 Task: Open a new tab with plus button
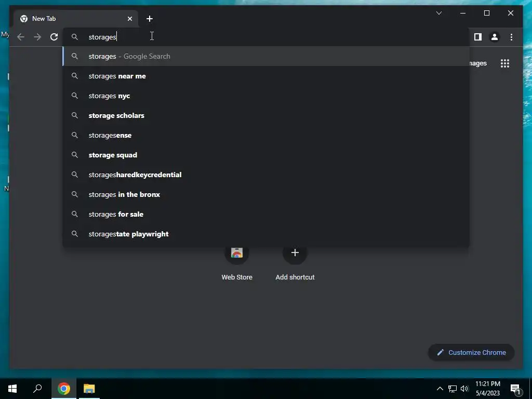(x=150, y=19)
